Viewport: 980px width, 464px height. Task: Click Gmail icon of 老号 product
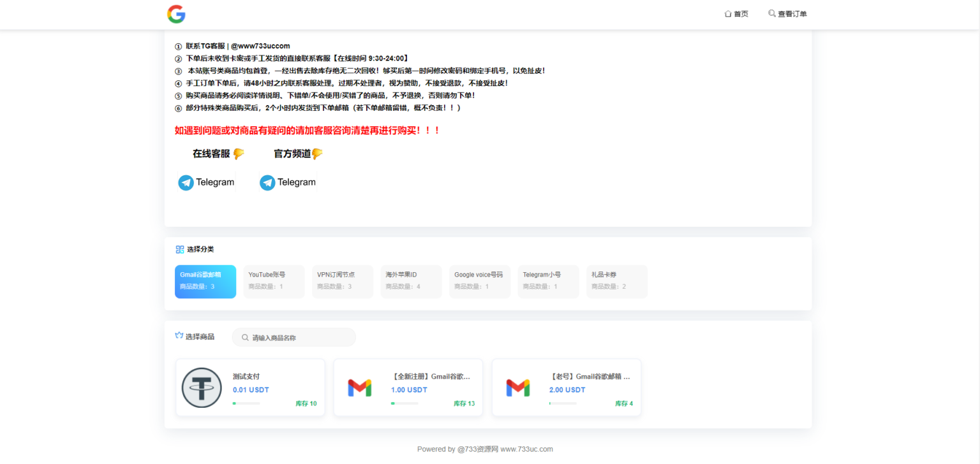click(x=518, y=388)
